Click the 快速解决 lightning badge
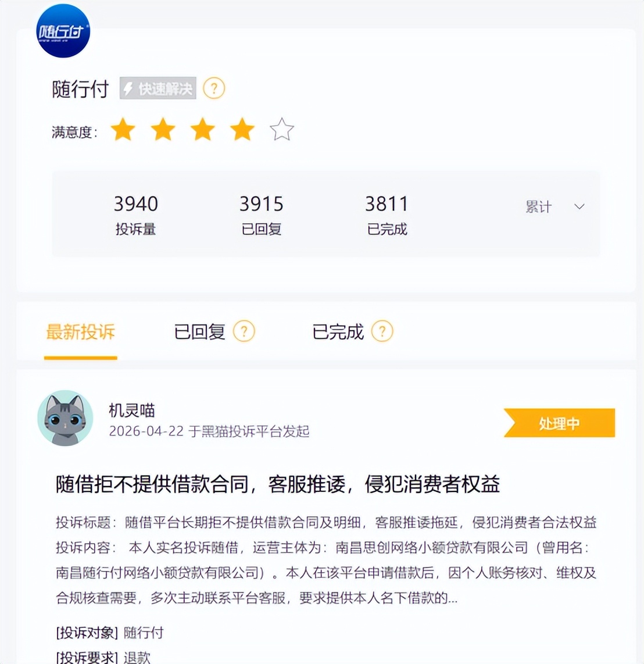The width and height of the screenshot is (644, 664). click(158, 88)
